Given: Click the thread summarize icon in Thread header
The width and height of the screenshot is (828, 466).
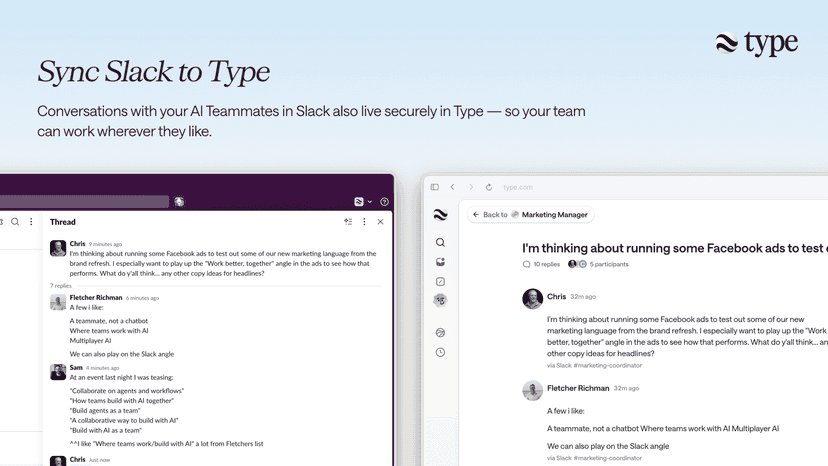Looking at the screenshot, I should point(348,222).
